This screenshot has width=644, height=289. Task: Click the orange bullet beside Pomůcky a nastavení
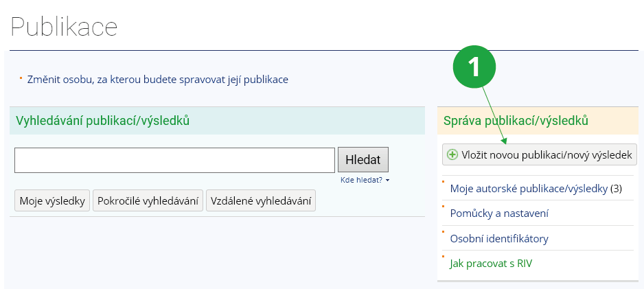coord(444,207)
